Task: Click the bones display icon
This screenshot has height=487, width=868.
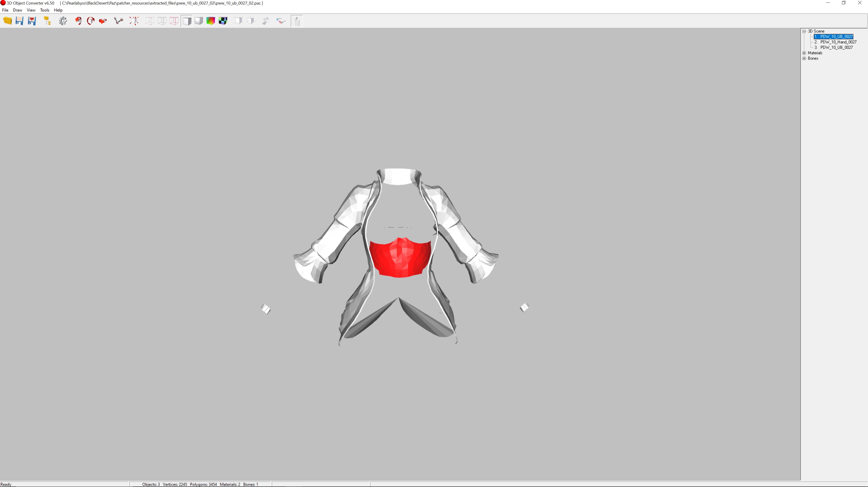Action: (118, 21)
